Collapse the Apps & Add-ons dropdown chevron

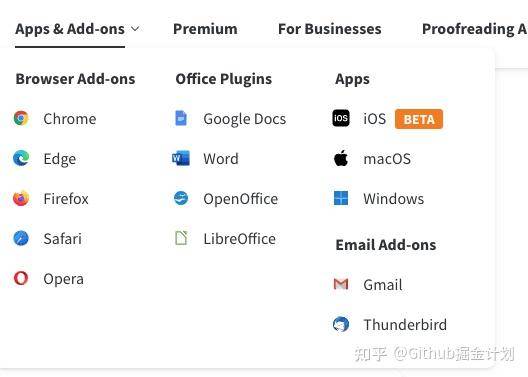pos(135,29)
